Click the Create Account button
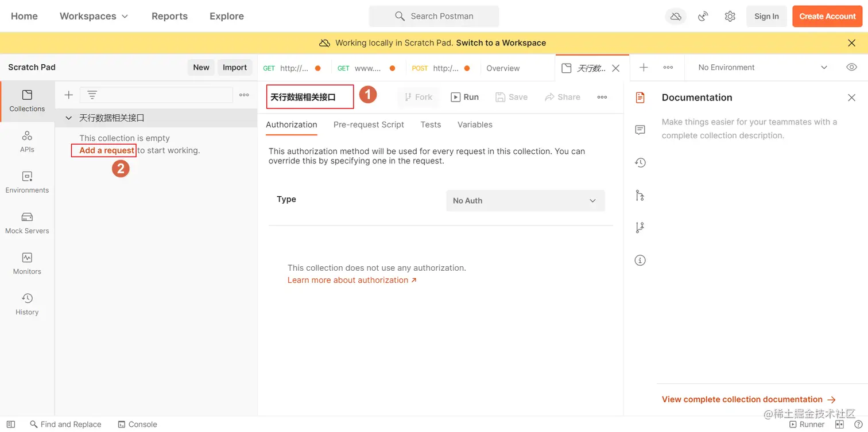This screenshot has width=868, height=432. click(827, 16)
